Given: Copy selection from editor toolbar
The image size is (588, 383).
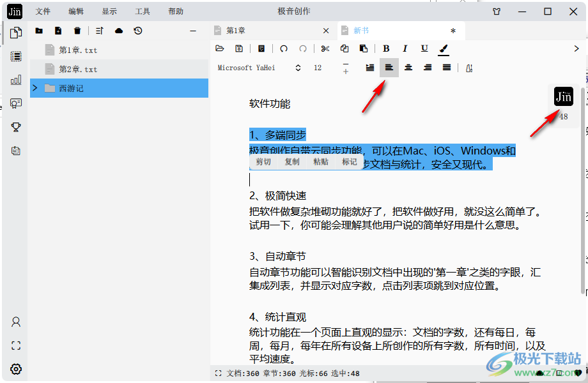Looking at the screenshot, I should (x=344, y=49).
